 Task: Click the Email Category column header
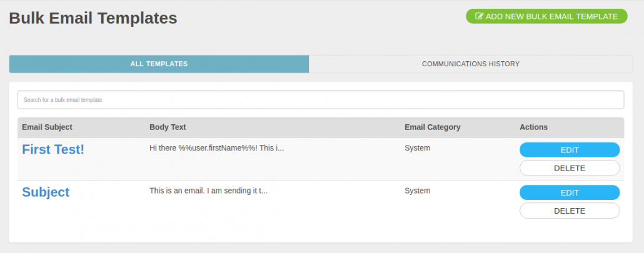433,127
